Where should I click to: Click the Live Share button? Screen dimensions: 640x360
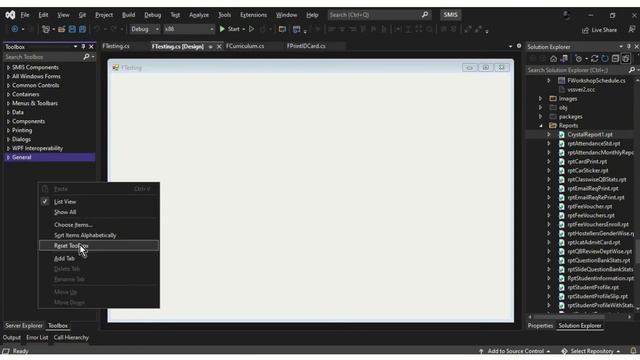[x=599, y=30]
